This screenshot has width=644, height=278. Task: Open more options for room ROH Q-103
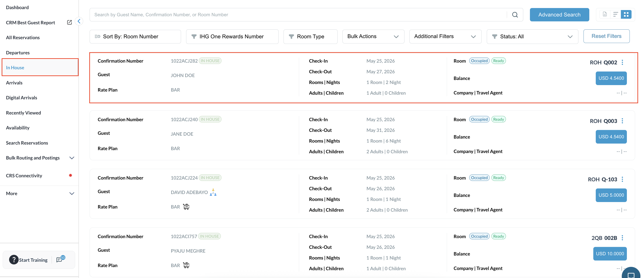pyautogui.click(x=622, y=179)
